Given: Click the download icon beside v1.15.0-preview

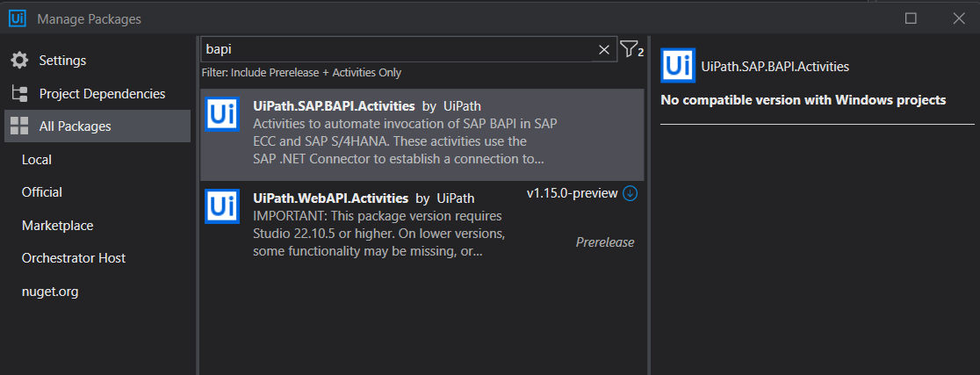Looking at the screenshot, I should pyautogui.click(x=630, y=194).
